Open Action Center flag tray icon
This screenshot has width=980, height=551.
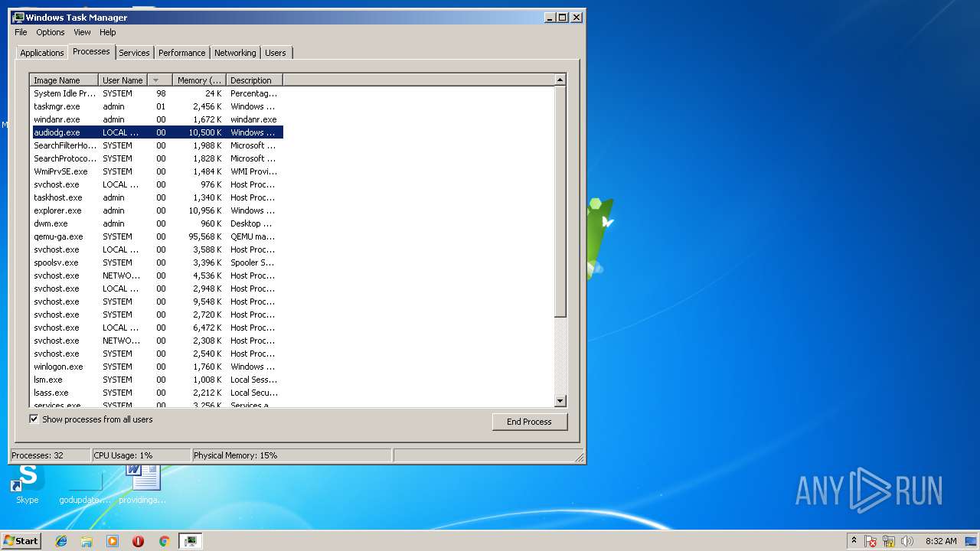click(871, 541)
